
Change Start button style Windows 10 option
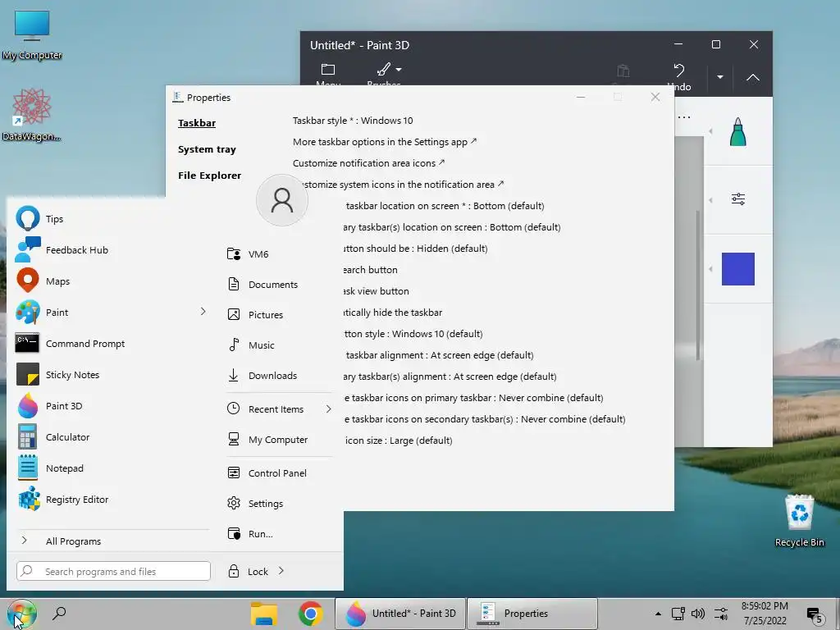coord(413,334)
